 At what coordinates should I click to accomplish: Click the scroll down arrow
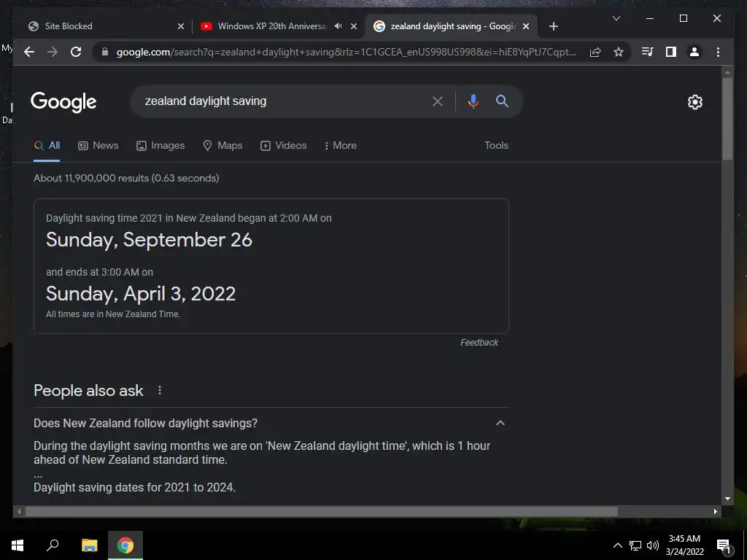pyautogui.click(x=727, y=499)
